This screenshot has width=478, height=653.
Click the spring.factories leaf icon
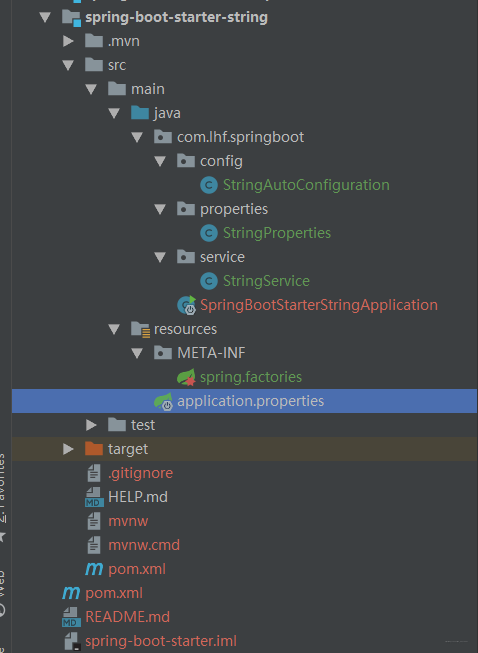pos(186,377)
